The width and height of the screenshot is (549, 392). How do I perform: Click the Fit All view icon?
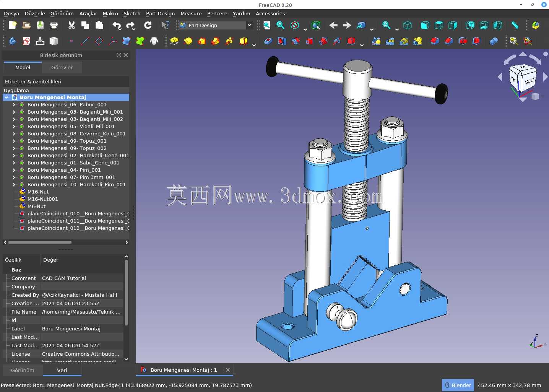(267, 25)
